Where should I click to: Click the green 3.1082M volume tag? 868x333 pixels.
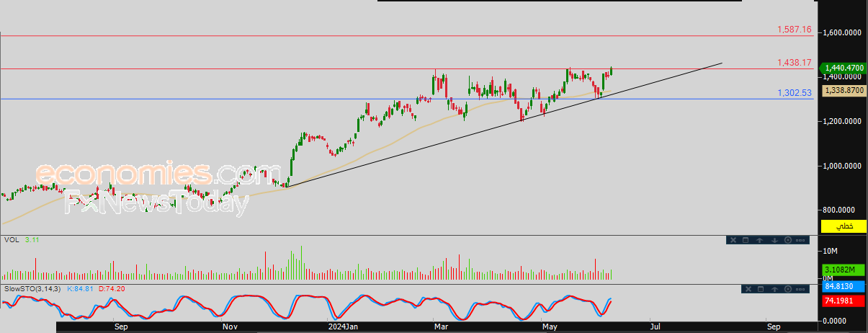pos(844,270)
